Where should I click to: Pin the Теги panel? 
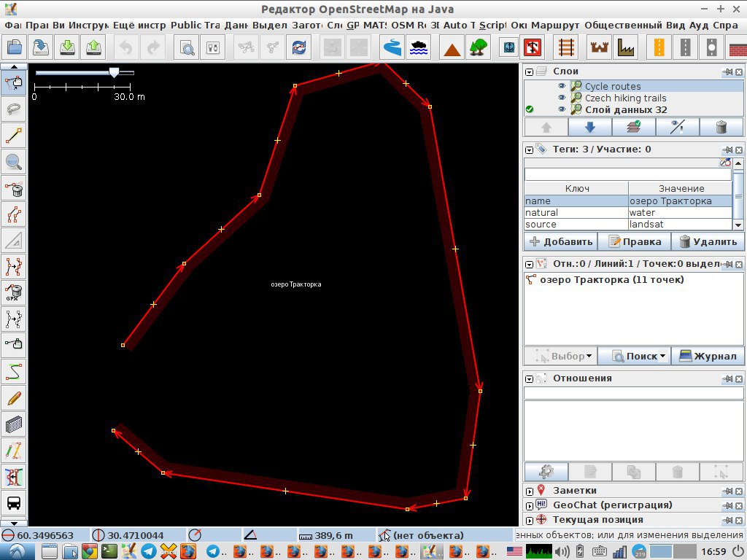[727, 150]
